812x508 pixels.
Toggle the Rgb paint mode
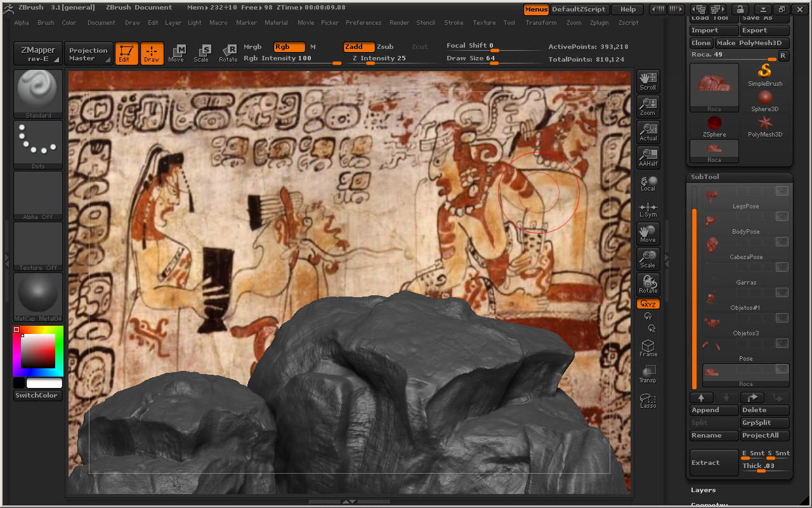pyautogui.click(x=289, y=47)
